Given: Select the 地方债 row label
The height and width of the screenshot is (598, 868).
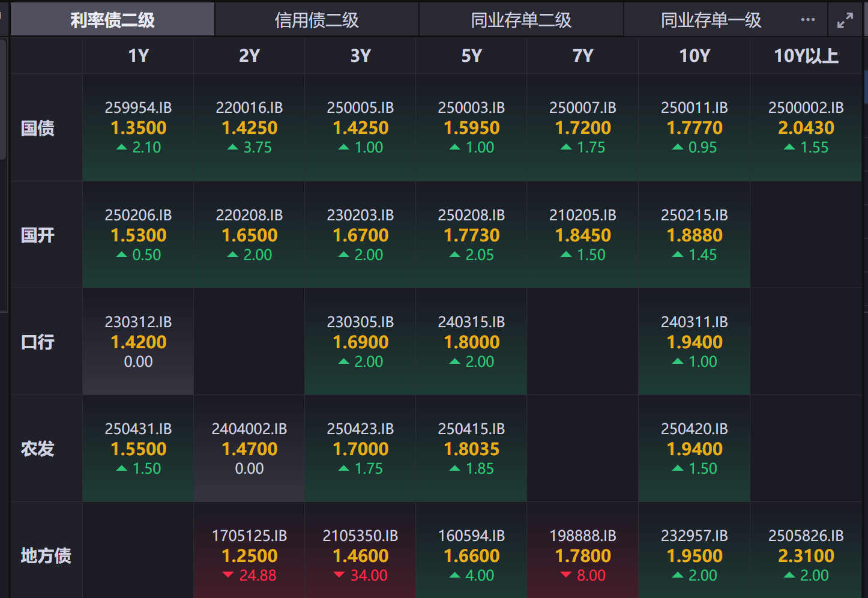Looking at the screenshot, I should 46,555.
